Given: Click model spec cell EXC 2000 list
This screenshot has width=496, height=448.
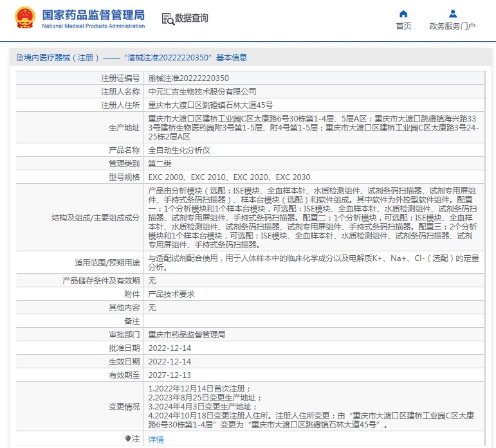Looking at the screenshot, I should (x=229, y=177).
